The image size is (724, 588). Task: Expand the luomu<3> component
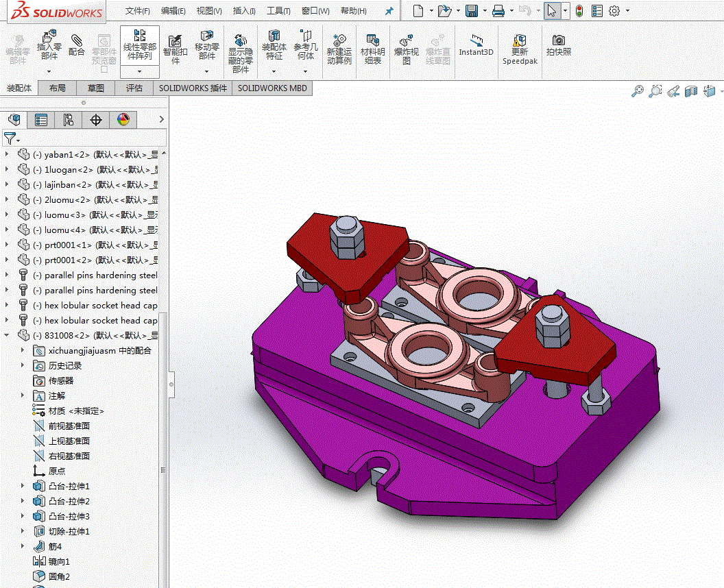pyautogui.click(x=6, y=215)
